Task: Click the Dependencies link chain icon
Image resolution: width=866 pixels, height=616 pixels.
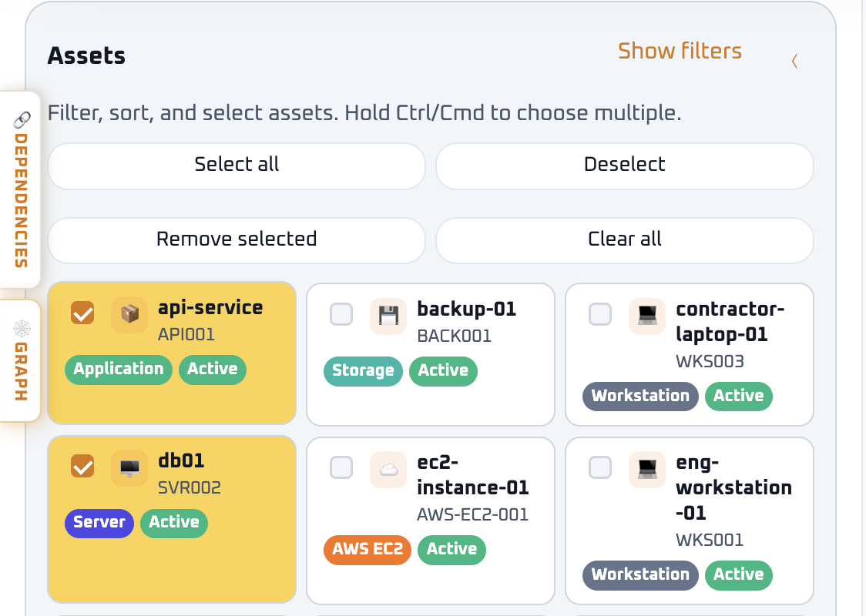Action: pos(22,119)
